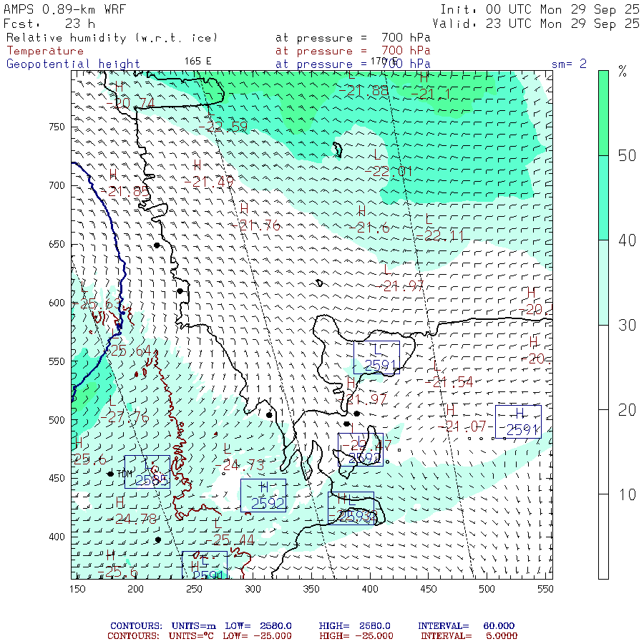This screenshot has width=644, height=644.
Task: Pick the pale mint 30–40 colorbar segment
Action: point(603,283)
